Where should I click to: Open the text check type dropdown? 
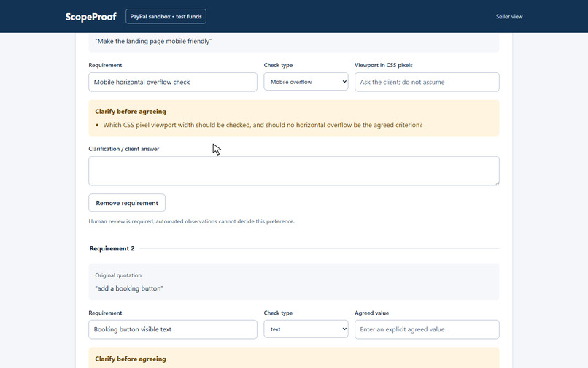306,329
